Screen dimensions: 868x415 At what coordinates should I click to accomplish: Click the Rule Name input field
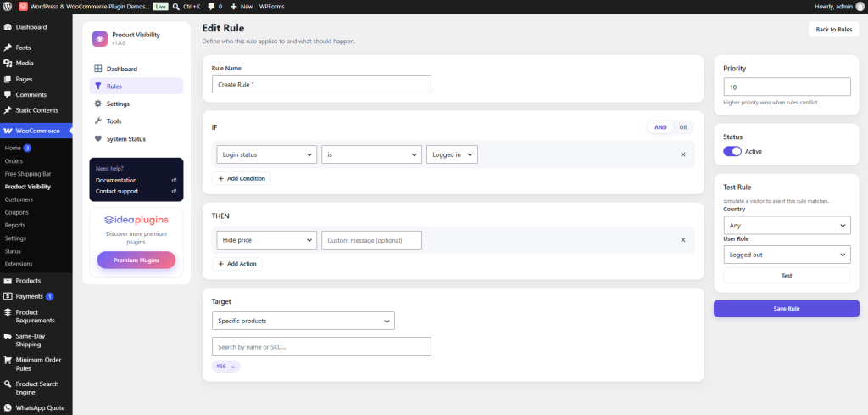pos(321,84)
